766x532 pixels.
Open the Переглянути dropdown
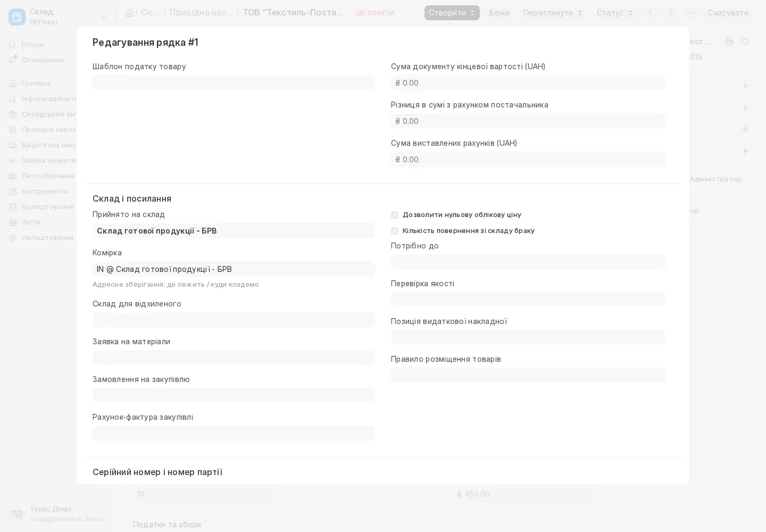point(553,13)
